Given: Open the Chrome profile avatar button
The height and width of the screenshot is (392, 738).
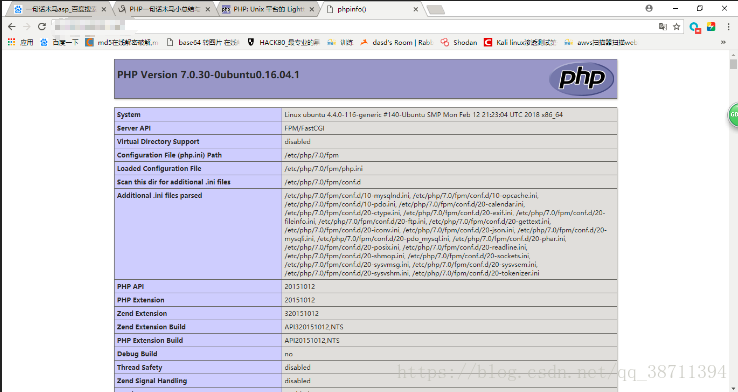Looking at the screenshot, I should pos(649,8).
